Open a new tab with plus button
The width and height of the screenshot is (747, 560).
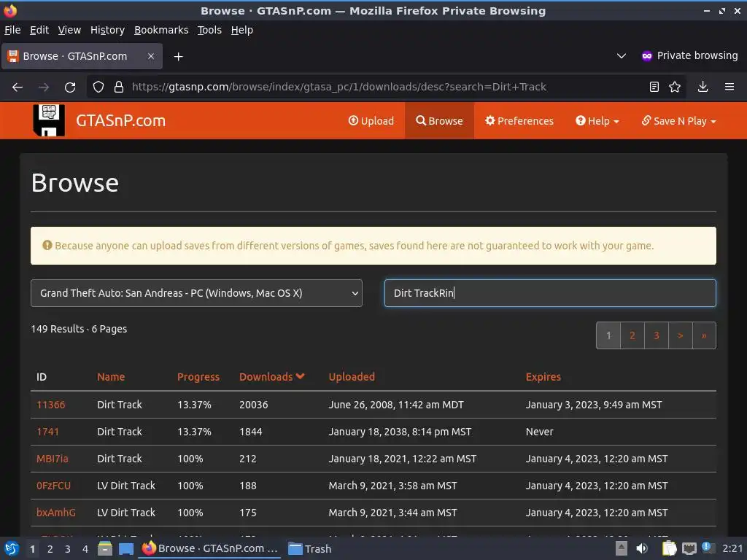point(178,57)
